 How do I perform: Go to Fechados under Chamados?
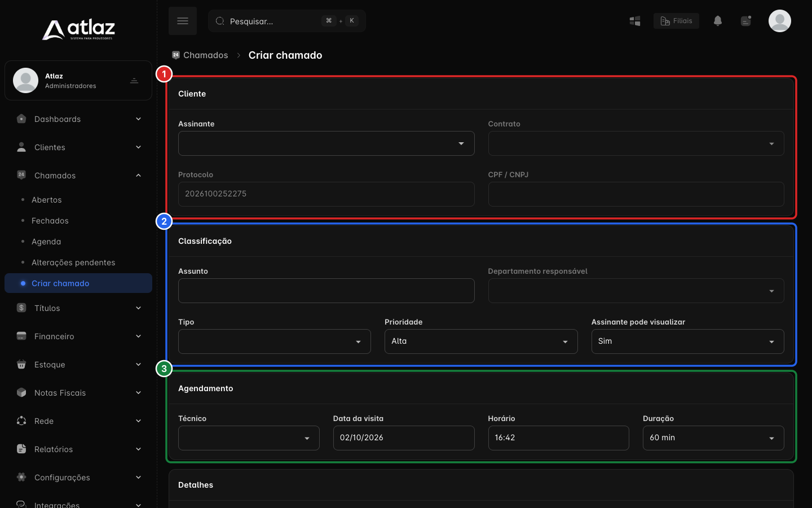pyautogui.click(x=50, y=221)
